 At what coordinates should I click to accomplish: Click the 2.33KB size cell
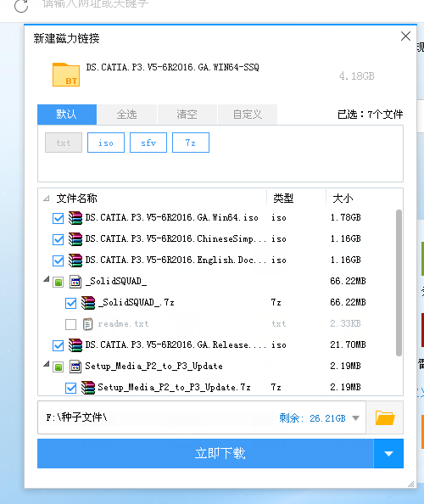pyautogui.click(x=346, y=323)
